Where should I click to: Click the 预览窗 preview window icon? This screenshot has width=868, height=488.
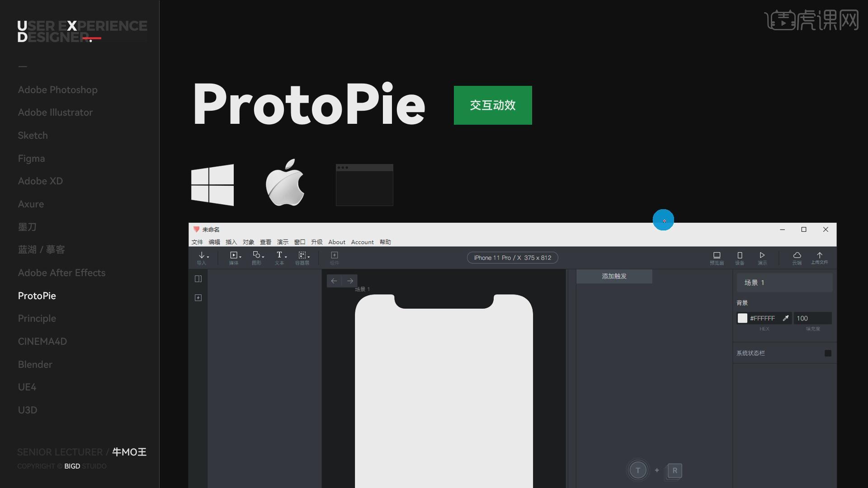coord(717,256)
